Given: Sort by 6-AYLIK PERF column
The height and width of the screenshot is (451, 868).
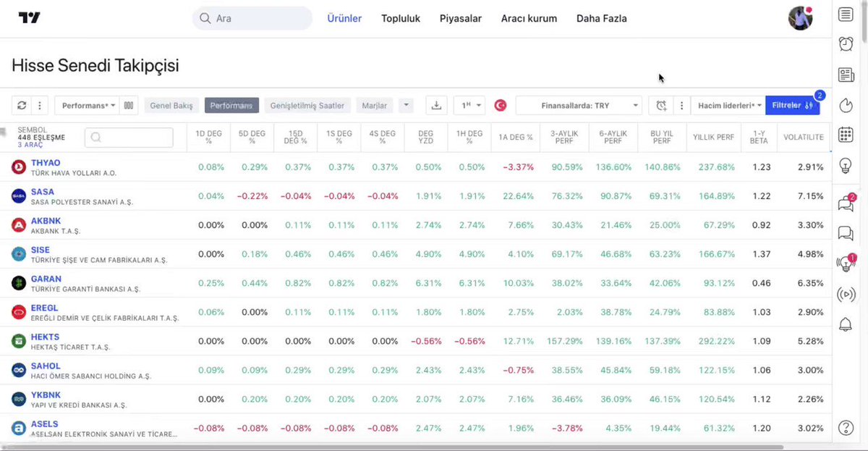Looking at the screenshot, I should click(x=612, y=137).
